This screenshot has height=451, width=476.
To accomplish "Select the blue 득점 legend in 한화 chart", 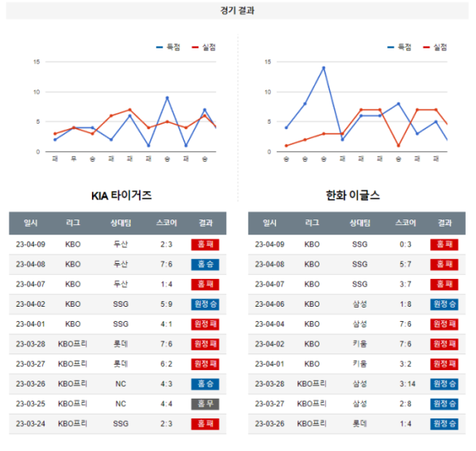I will pos(400,47).
